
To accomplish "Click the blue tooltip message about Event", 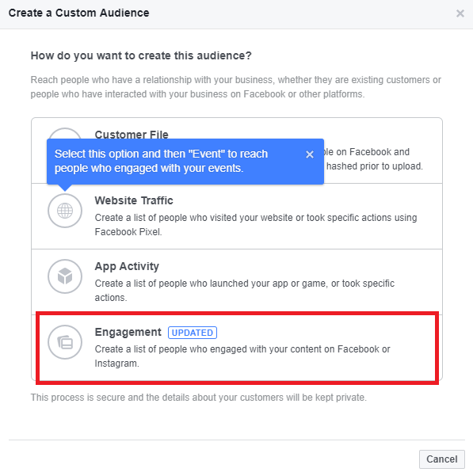I will coord(161,161).
